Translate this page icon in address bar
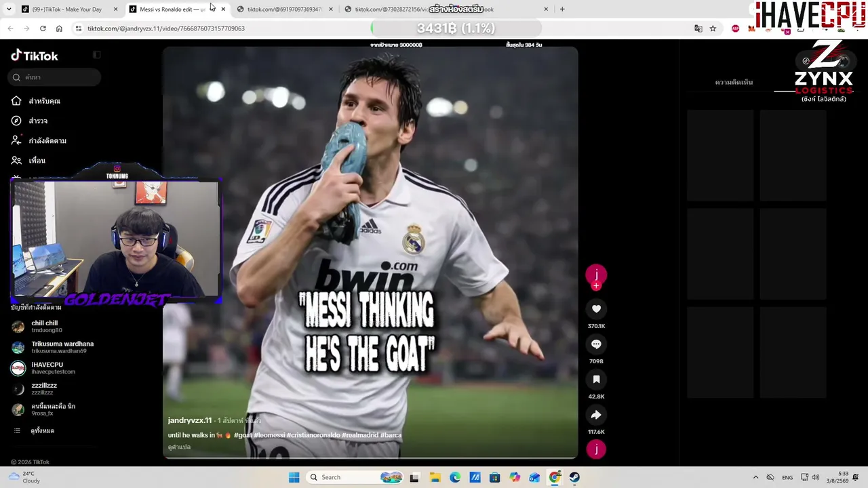Screen dimensions: 868x488 [698, 28]
